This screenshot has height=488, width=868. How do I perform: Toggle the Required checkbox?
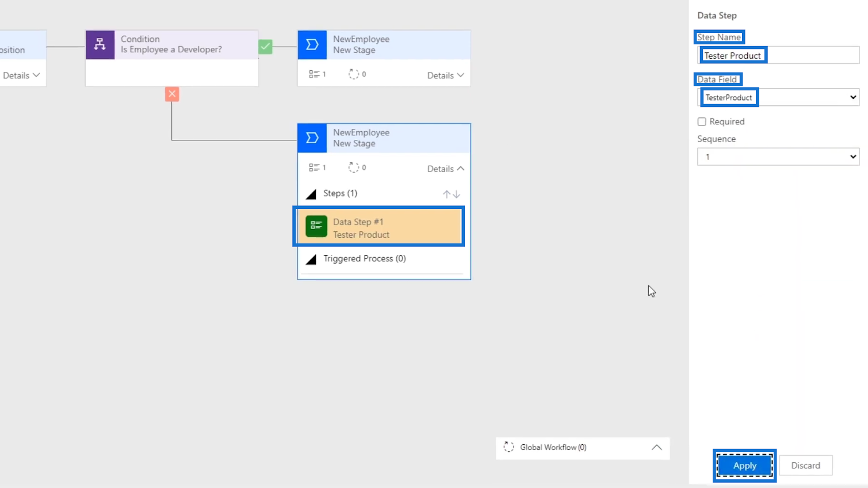(702, 121)
